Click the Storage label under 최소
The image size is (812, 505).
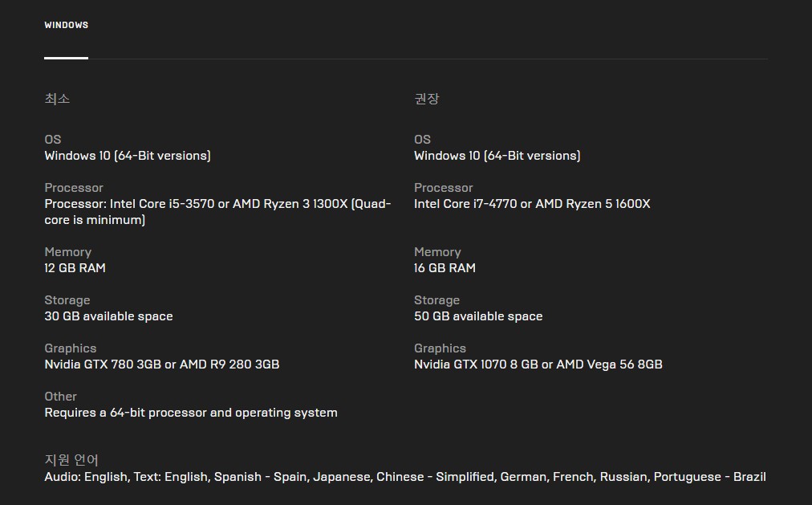coord(67,300)
